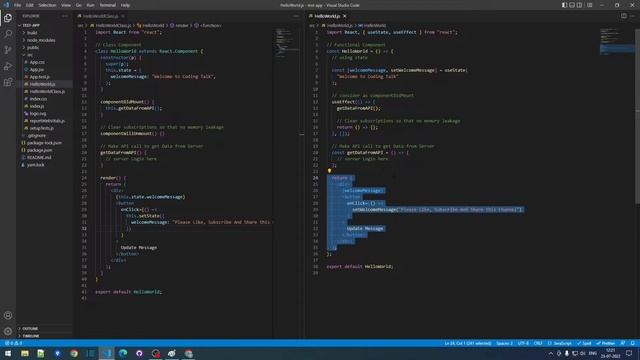Switch to the HelloWorldClass.js editor tab
640x360 pixels.
point(100,16)
